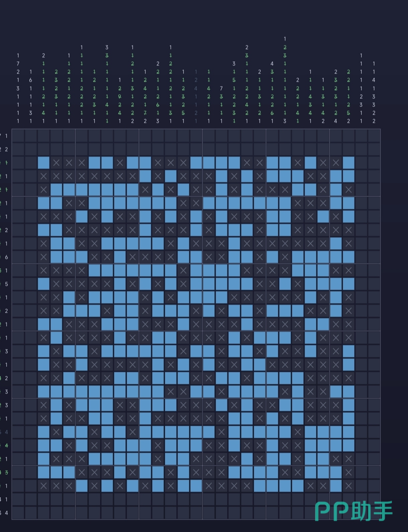Toggle the first blue cell in the third row
The width and height of the screenshot is (408, 532).
[x=43, y=163]
